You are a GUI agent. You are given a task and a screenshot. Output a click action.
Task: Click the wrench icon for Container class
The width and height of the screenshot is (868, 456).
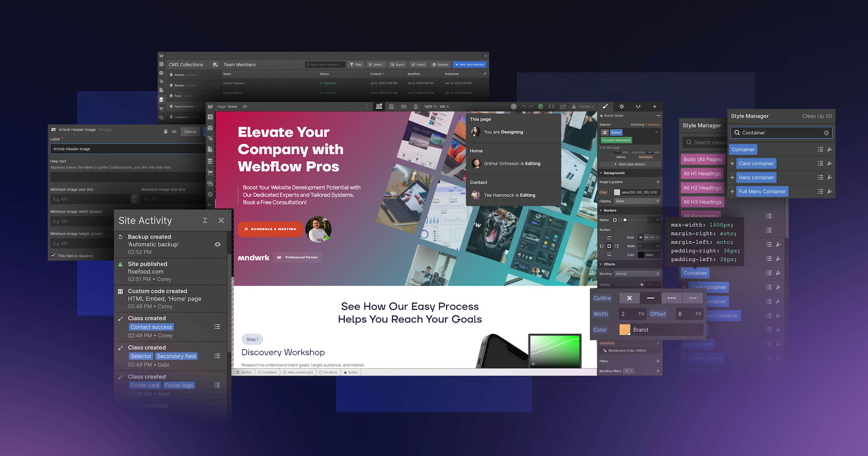coord(829,150)
